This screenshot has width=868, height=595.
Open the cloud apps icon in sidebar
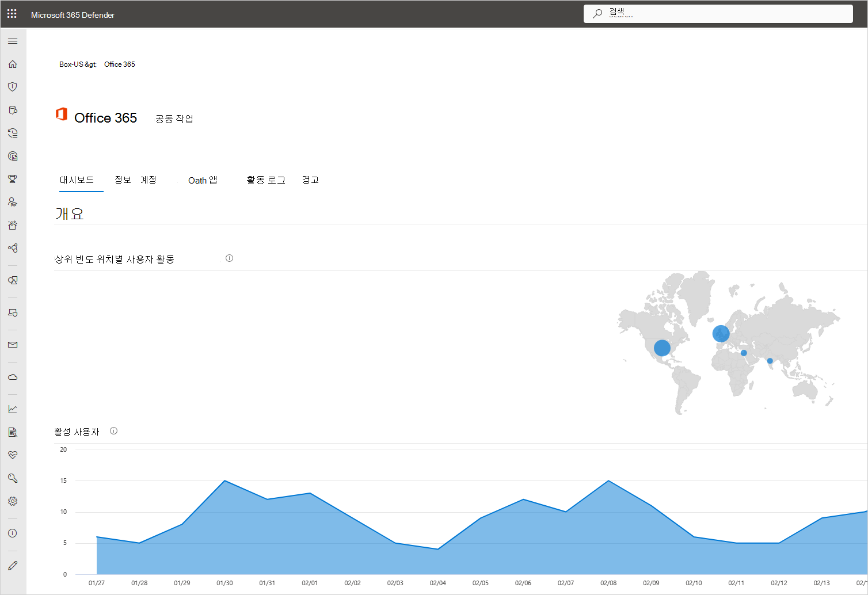[x=12, y=377]
